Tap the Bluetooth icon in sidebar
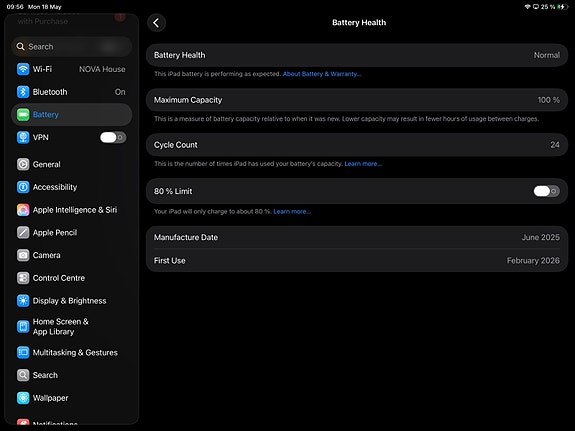This screenshot has height=431, width=575. pos(23,92)
